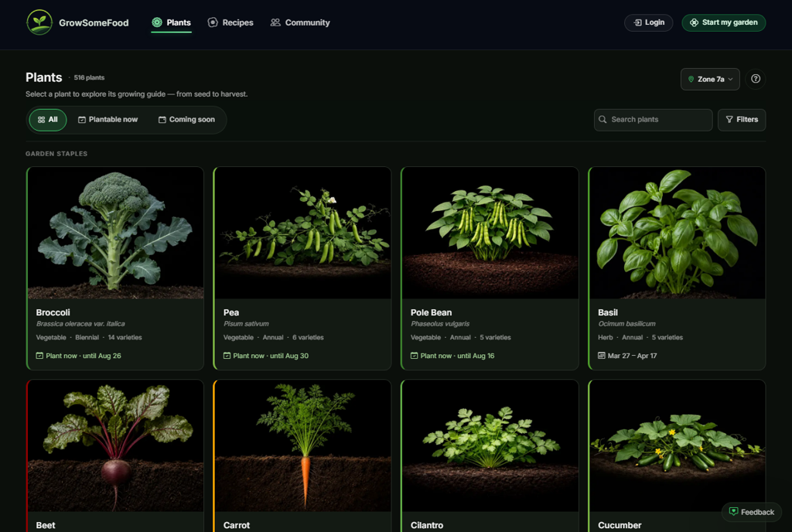This screenshot has height=532, width=792.
Task: Toggle the Coming soon filter
Action: click(186, 120)
